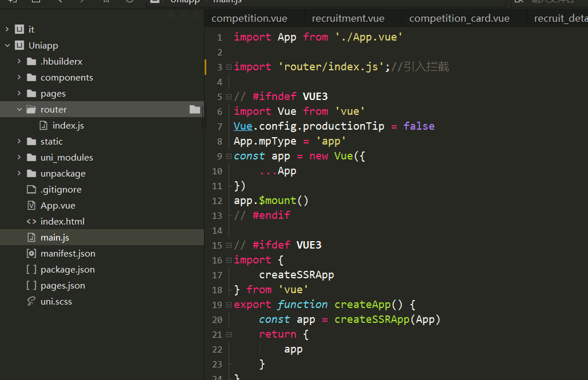The height and width of the screenshot is (380, 588).
Task: Click the Uniapp project icon
Action: (x=19, y=46)
